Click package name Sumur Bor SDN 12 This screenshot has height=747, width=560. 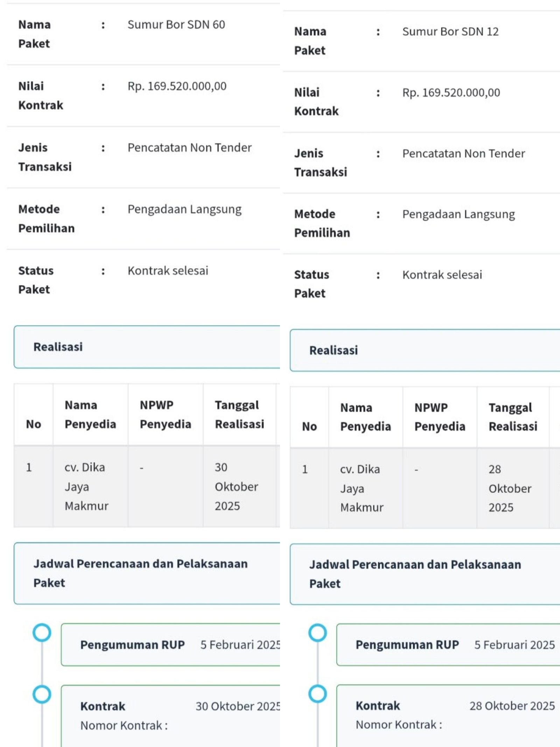(x=450, y=32)
